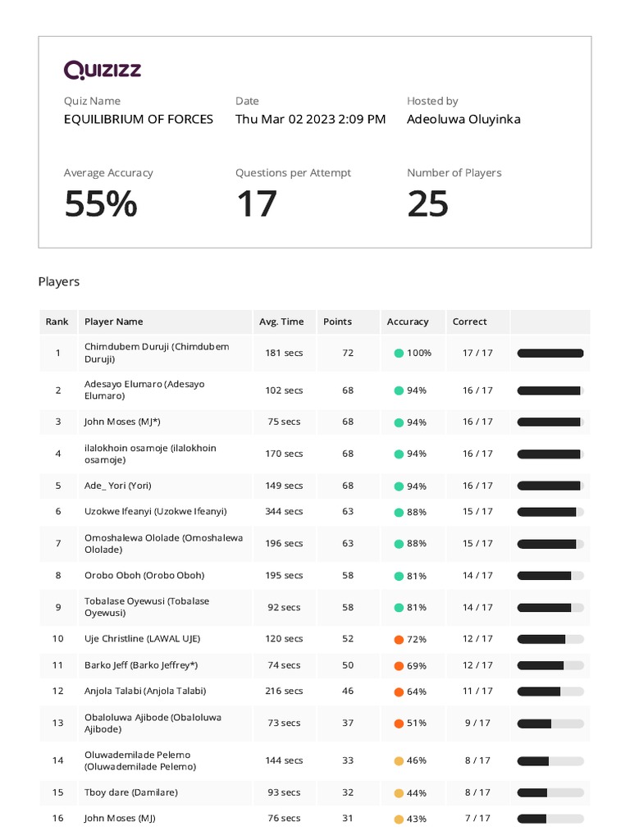Select the Avg. Time column header
Screen dimensions: 630x840
[284, 322]
